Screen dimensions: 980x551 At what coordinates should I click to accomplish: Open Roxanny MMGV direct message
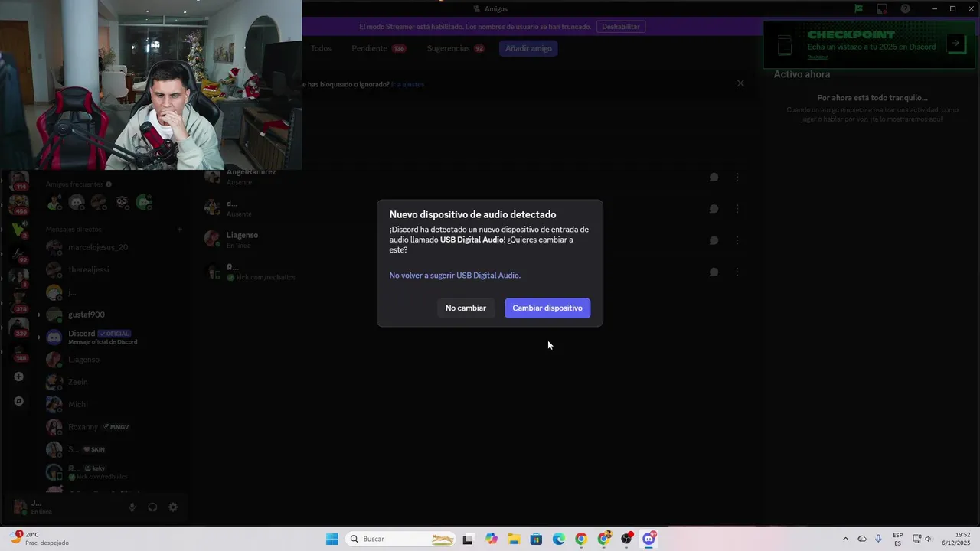tap(113, 426)
